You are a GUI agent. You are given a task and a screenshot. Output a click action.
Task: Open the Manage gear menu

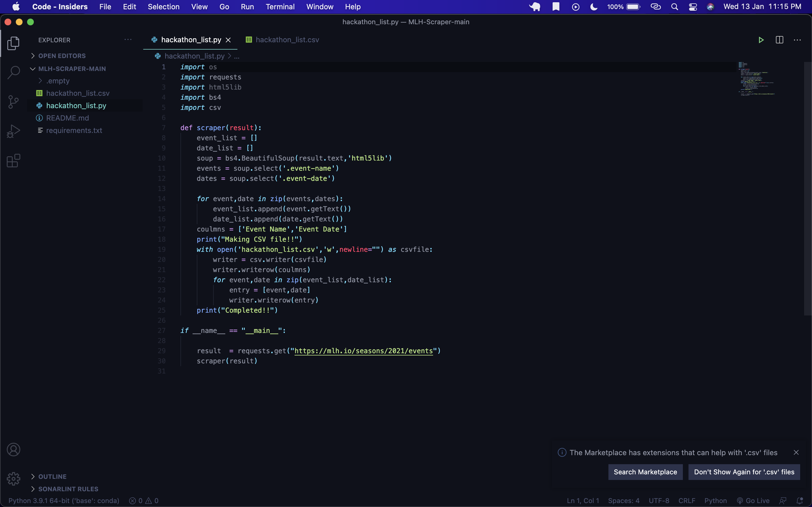pyautogui.click(x=14, y=479)
